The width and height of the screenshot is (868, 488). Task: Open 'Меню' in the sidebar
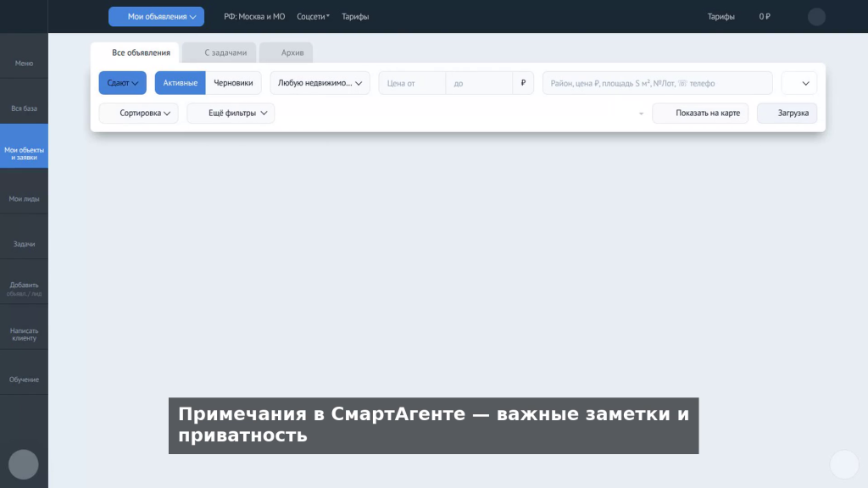(24, 56)
